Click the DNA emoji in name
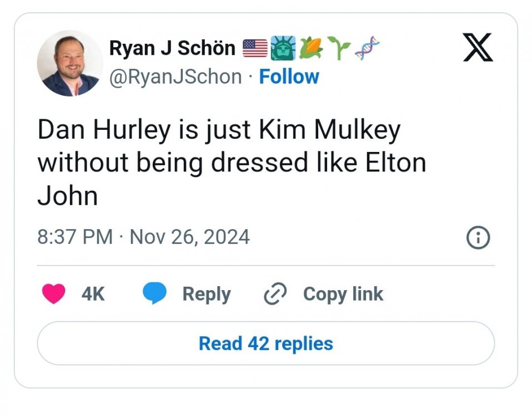Screen dimensions: 532x416 click(364, 49)
